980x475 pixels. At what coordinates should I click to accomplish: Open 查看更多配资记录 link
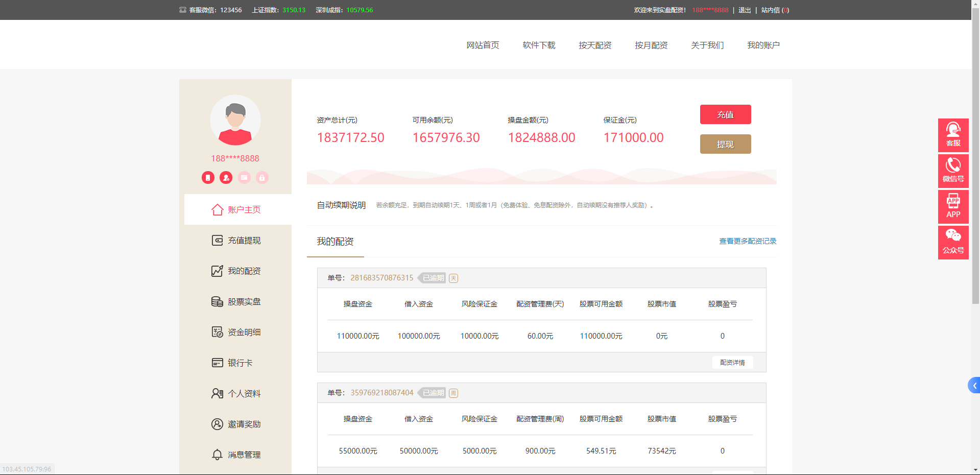748,241
